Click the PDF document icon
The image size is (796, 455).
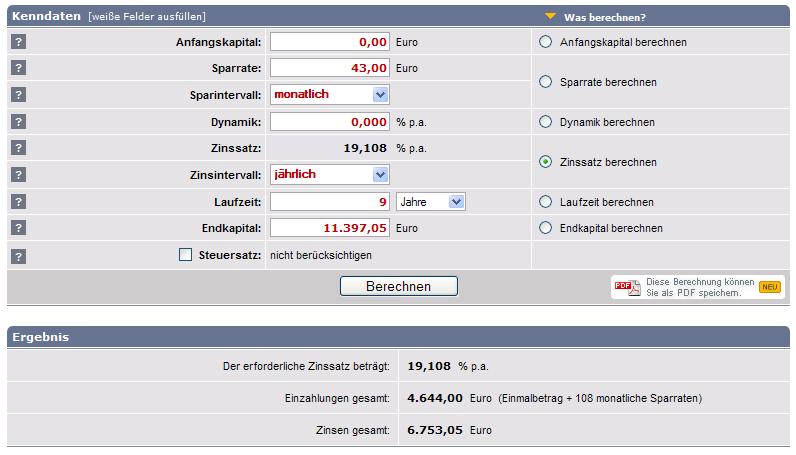click(x=627, y=287)
